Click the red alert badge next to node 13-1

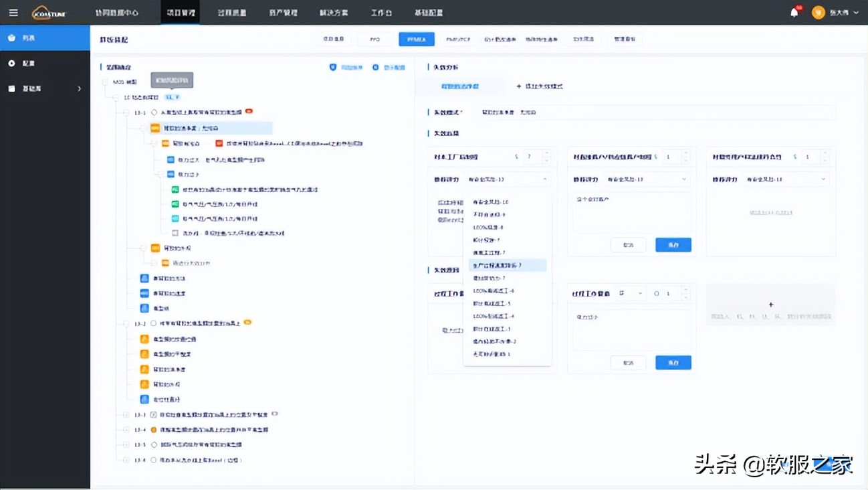[249, 111]
